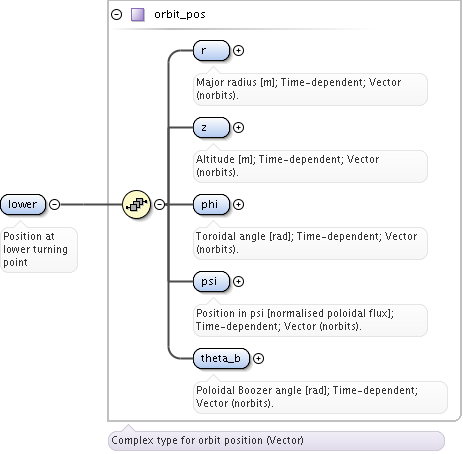The image size is (463, 454).
Task: Select the r element node
Action: (x=211, y=50)
